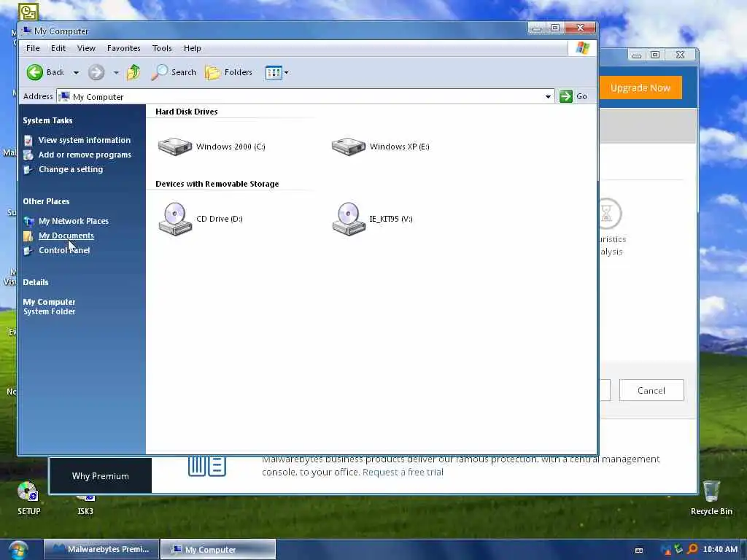Open Why Premium tab in Malwarebytes
747x560 pixels.
(100, 475)
